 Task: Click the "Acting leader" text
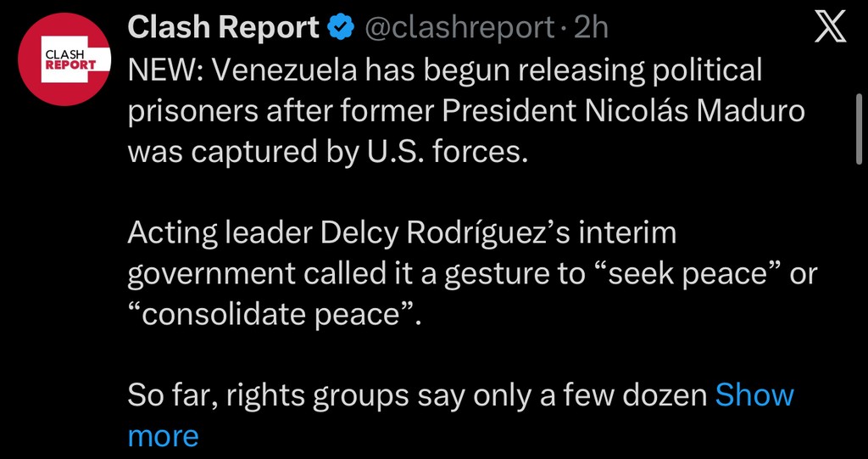[x=218, y=232]
